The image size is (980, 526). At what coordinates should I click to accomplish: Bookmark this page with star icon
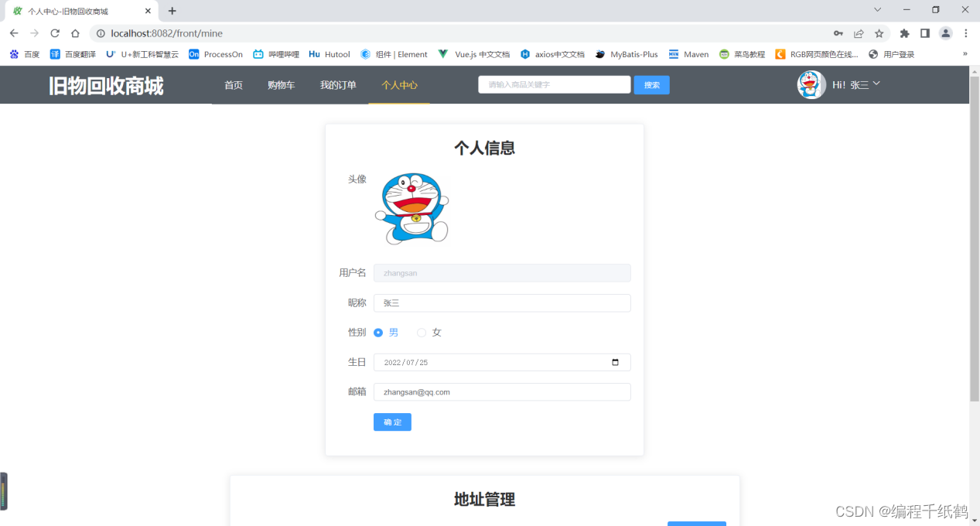[x=879, y=33]
